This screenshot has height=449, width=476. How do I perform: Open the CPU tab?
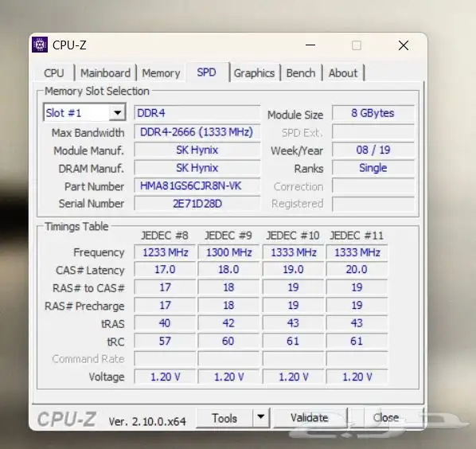point(54,73)
